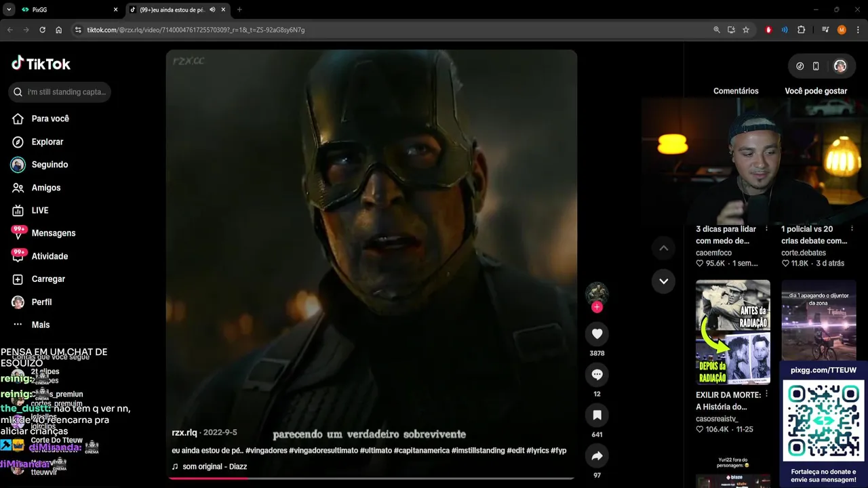View site information icon in address bar
The image size is (868, 488).
[x=78, y=30]
